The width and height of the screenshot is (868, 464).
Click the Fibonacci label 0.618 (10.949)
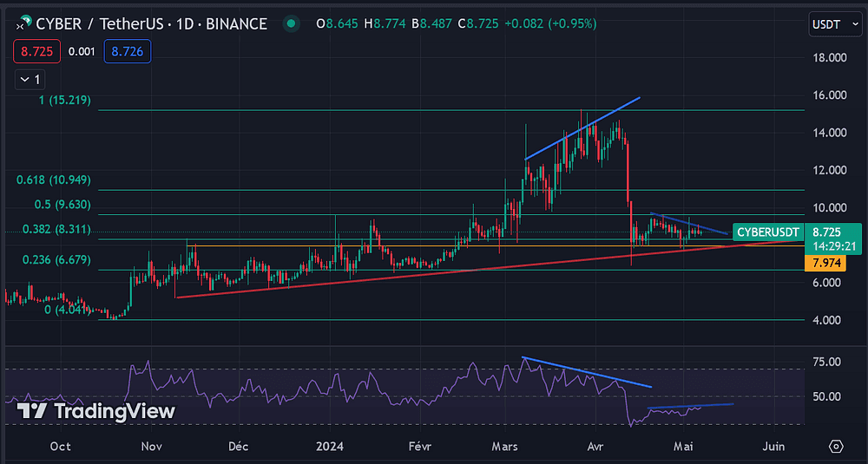click(x=54, y=180)
